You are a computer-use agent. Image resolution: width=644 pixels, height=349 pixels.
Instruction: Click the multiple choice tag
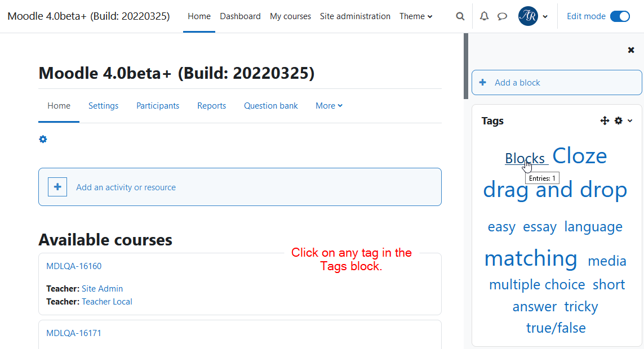coord(537,285)
